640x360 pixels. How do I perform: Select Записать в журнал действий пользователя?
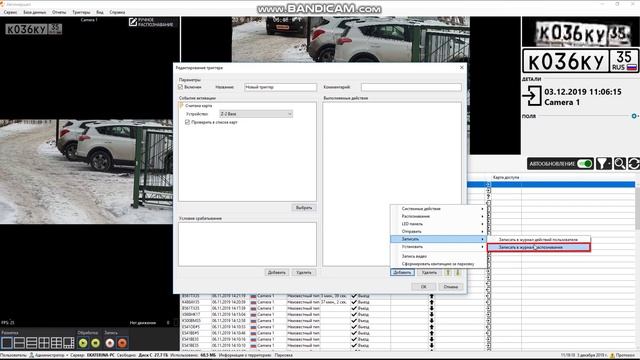(x=538, y=240)
